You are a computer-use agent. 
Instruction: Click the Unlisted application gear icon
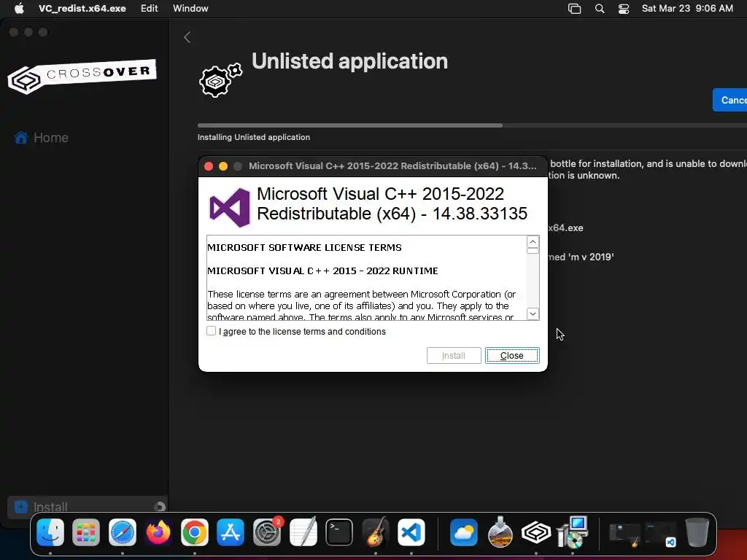click(220, 80)
